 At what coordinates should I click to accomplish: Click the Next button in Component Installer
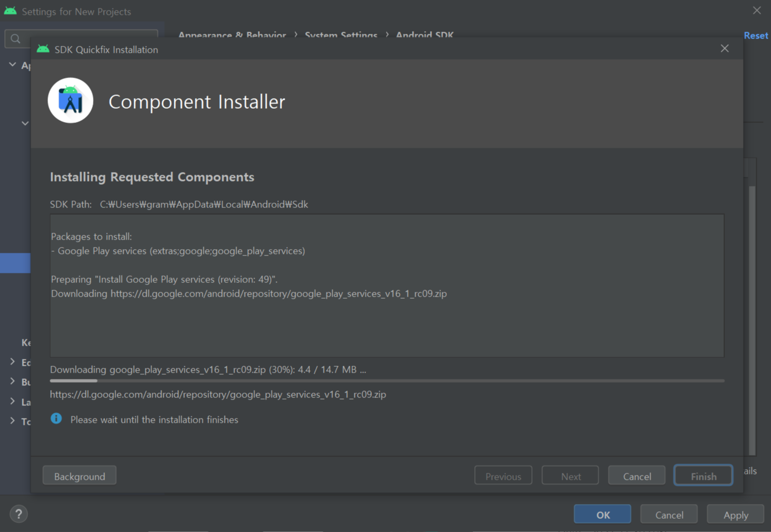(x=571, y=476)
